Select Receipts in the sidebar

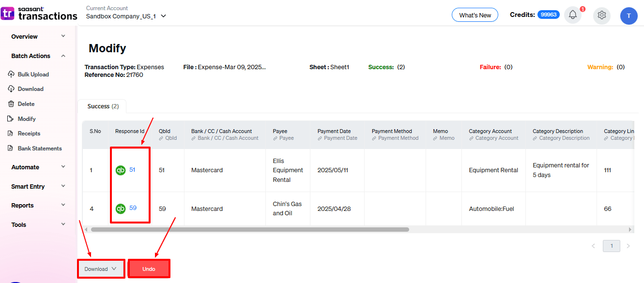[29, 134]
